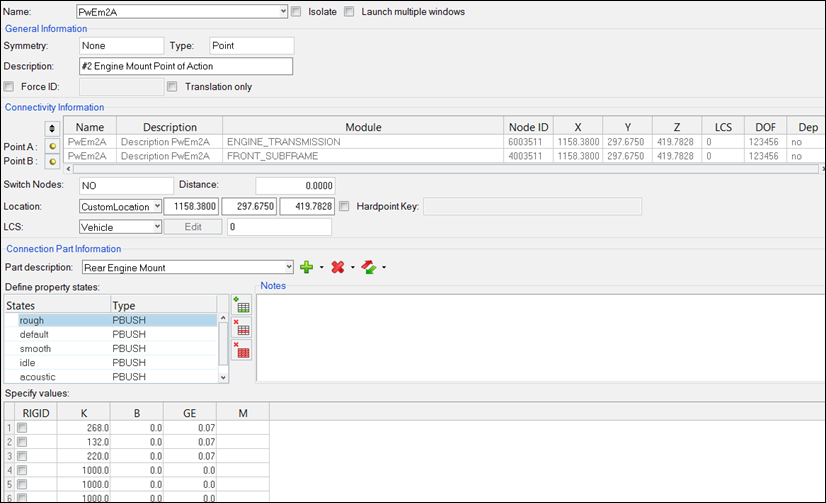Enable the Isolate checkbox

[297, 12]
